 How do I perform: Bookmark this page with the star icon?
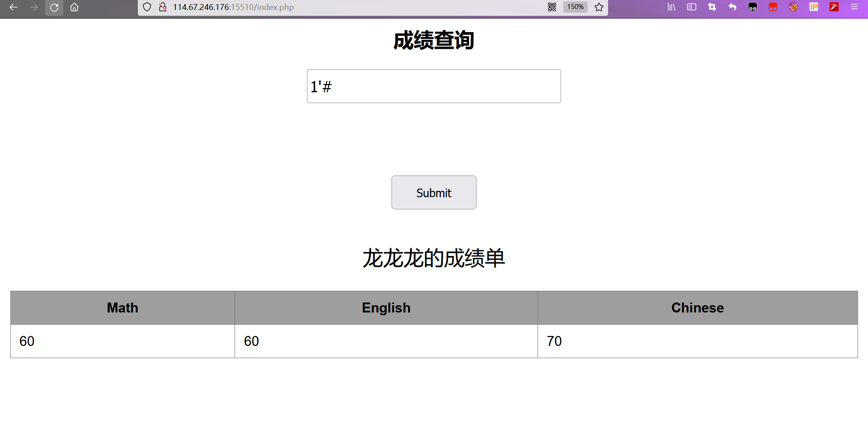click(x=599, y=7)
